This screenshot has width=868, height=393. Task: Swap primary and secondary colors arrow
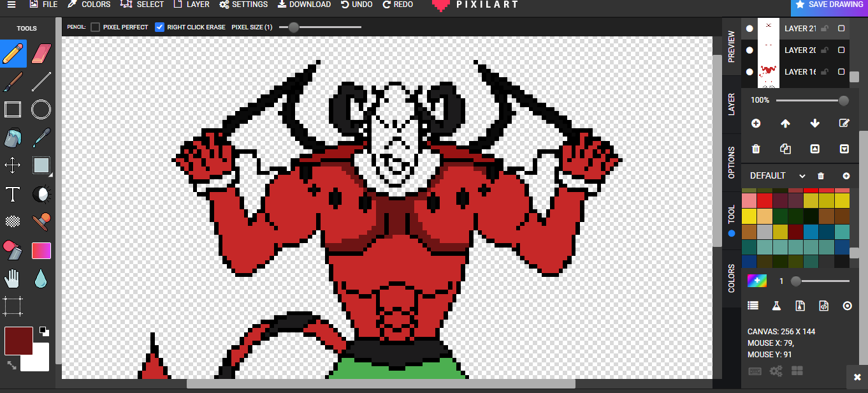click(12, 366)
